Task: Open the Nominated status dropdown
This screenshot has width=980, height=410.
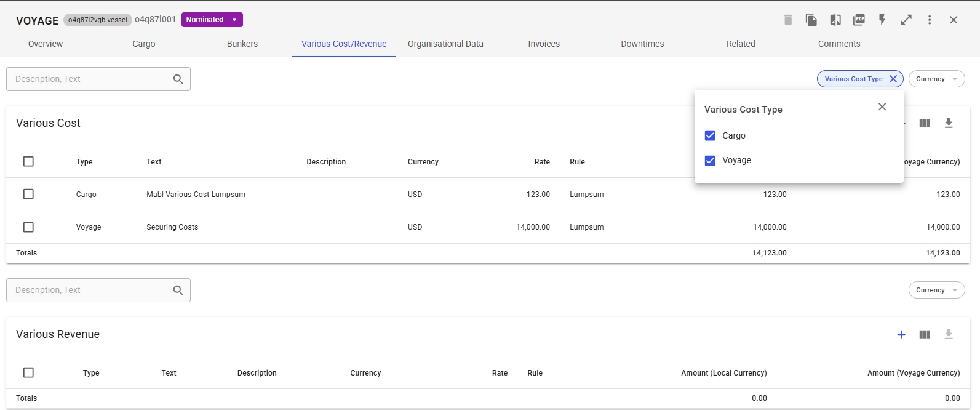Action: tap(212, 20)
